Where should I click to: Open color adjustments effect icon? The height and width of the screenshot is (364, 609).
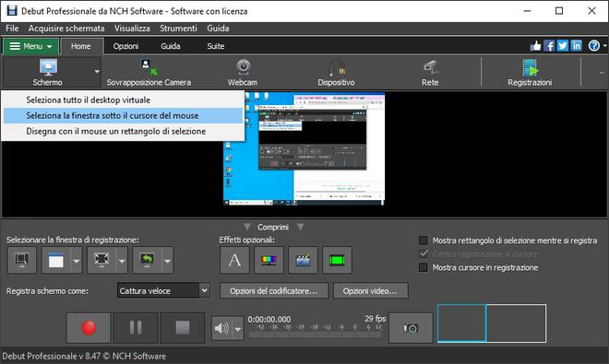tap(269, 260)
